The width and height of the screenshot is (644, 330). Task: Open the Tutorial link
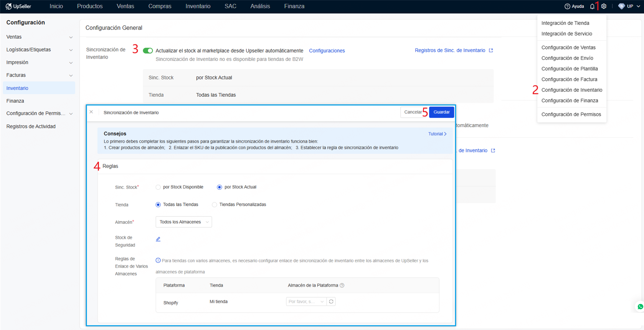pyautogui.click(x=437, y=134)
